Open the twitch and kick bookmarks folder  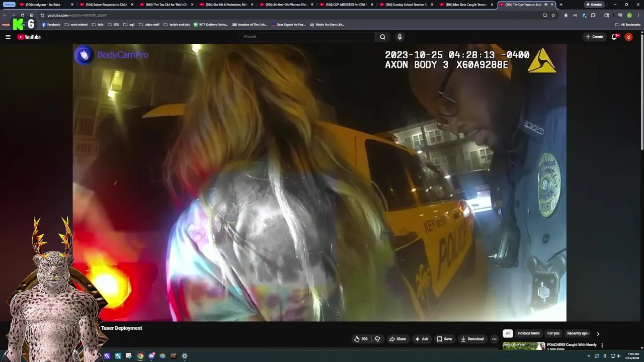point(177,25)
